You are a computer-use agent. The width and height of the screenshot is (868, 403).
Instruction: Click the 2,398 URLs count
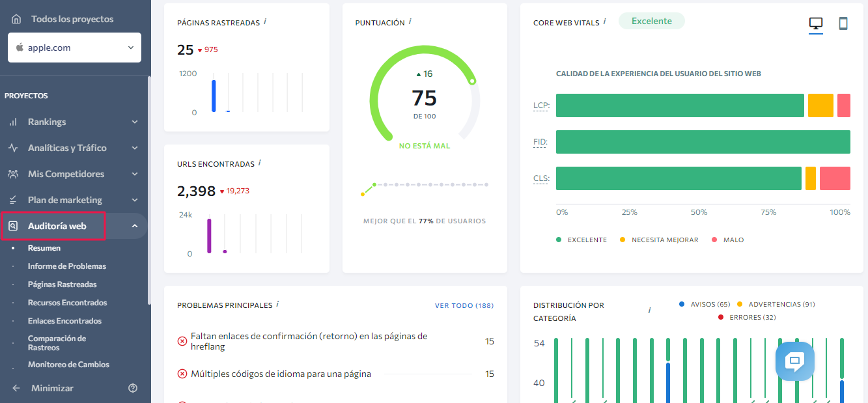pyautogui.click(x=196, y=191)
